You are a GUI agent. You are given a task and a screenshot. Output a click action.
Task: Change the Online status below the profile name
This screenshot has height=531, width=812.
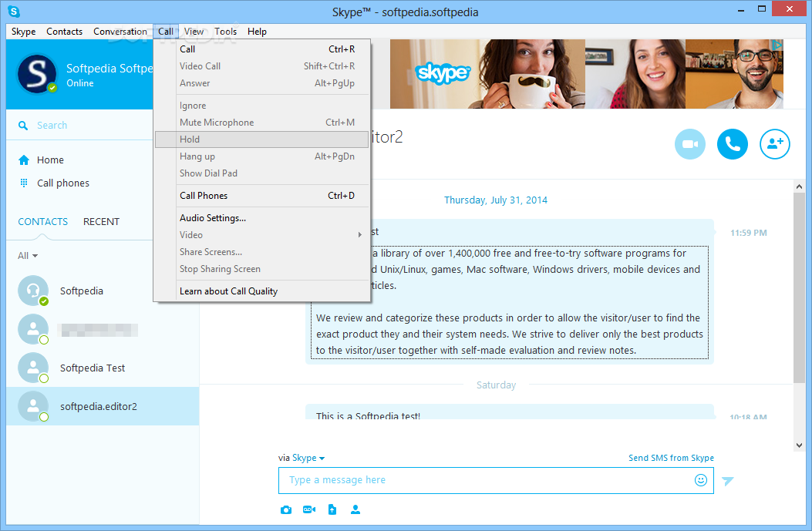pos(79,82)
